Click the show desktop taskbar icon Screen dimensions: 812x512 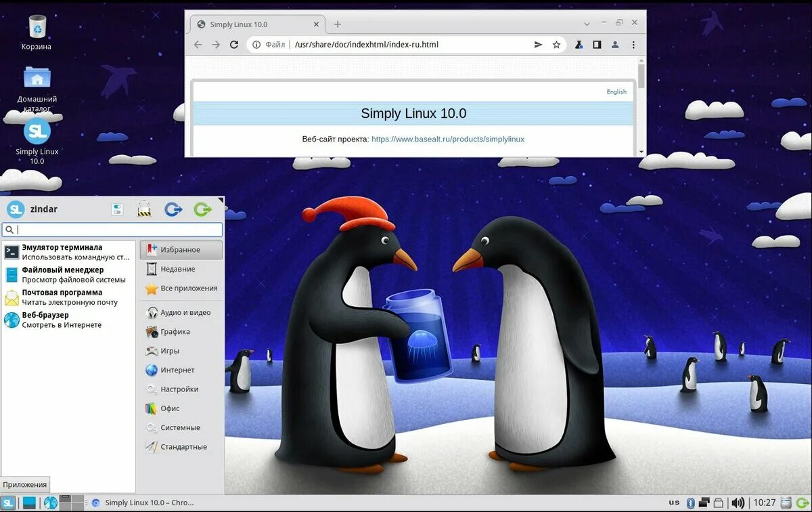(29, 503)
